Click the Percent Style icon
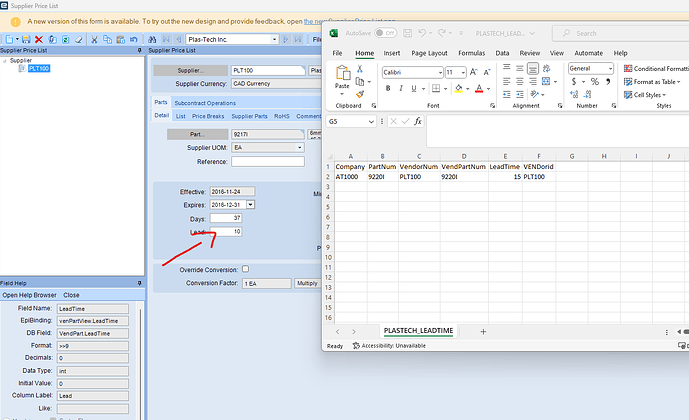Viewport: 689px width, 420px height. 593,82
